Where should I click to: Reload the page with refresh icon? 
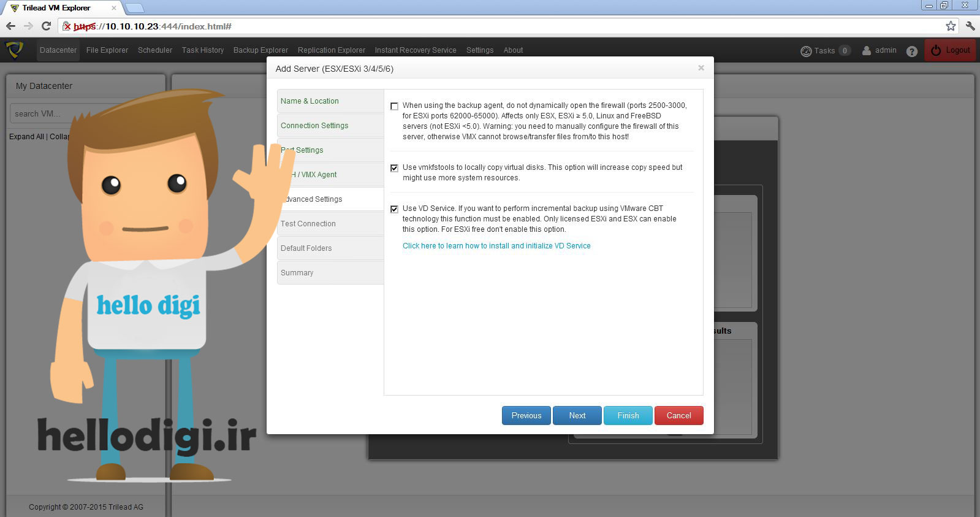46,26
